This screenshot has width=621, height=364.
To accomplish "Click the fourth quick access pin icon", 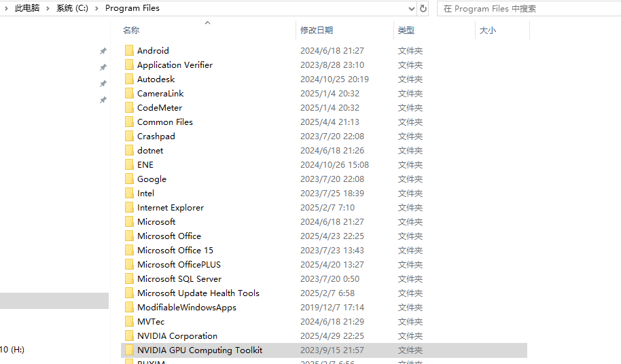I will [x=103, y=100].
